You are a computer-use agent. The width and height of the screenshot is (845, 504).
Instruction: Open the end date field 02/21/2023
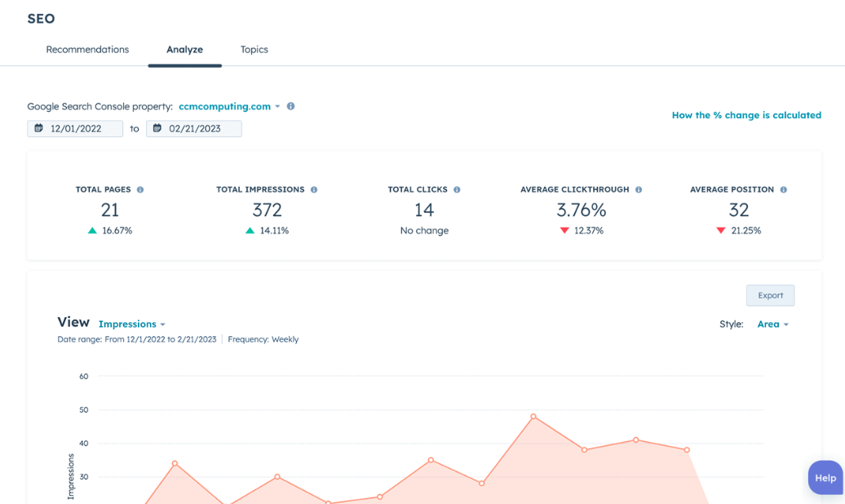[x=194, y=129]
